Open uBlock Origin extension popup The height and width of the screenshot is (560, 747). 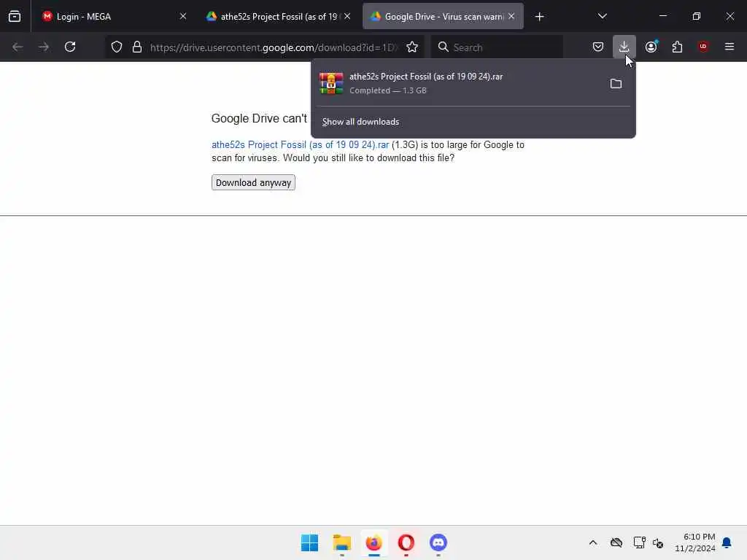pos(703,47)
